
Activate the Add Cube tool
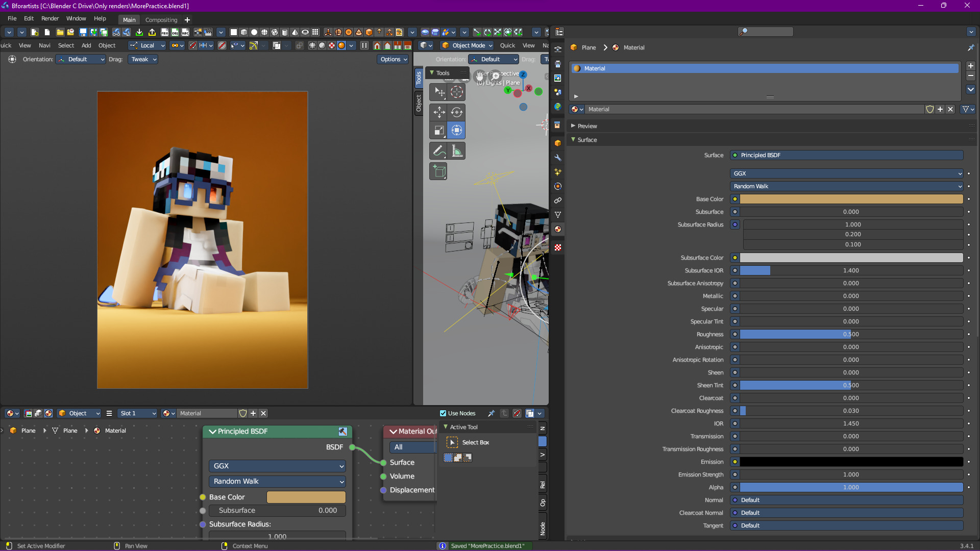pos(439,171)
